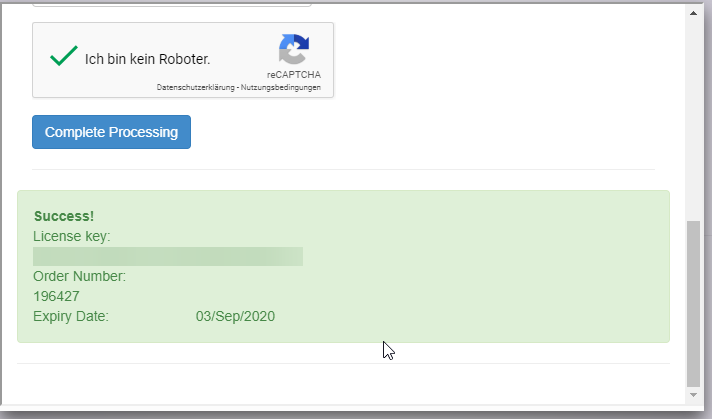Click the 'Order Number:' label
Screen dimensions: 712x419
[79, 276]
